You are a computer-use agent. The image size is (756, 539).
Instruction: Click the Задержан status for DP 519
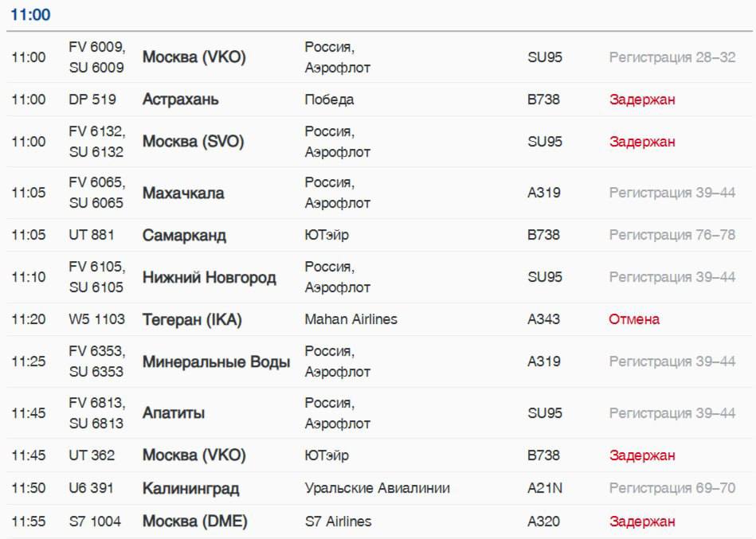point(642,100)
